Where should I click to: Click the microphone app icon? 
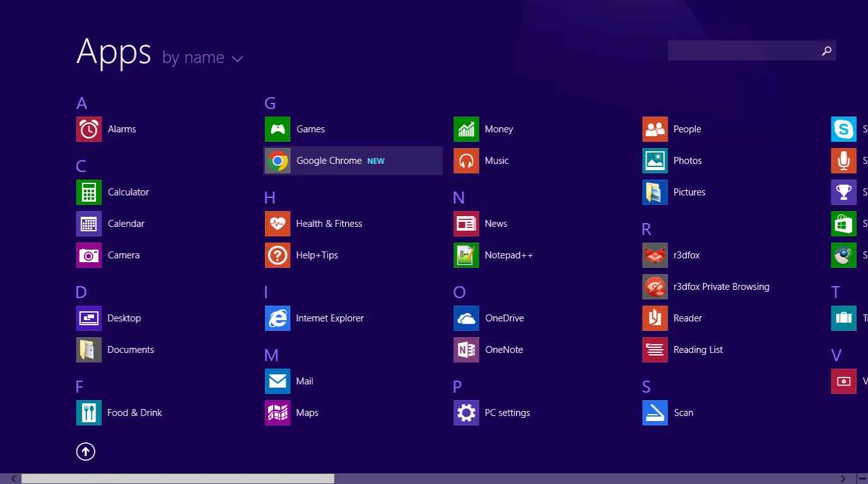(843, 161)
